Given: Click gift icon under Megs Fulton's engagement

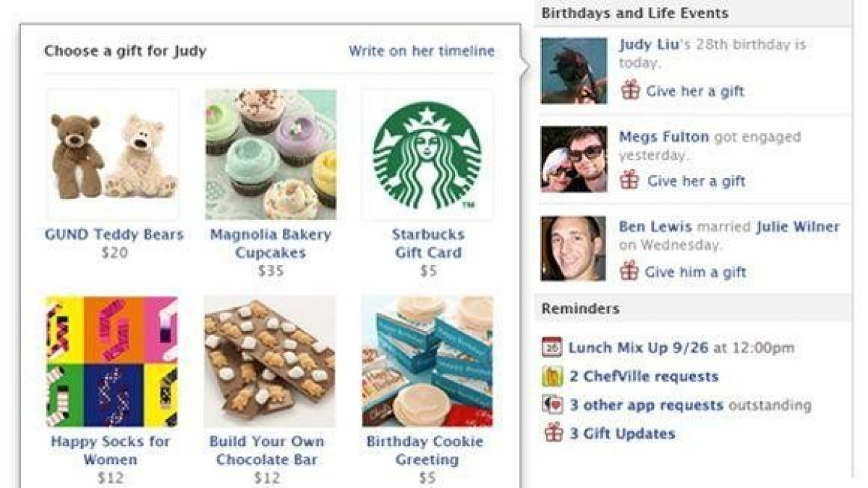Looking at the screenshot, I should click(630, 180).
